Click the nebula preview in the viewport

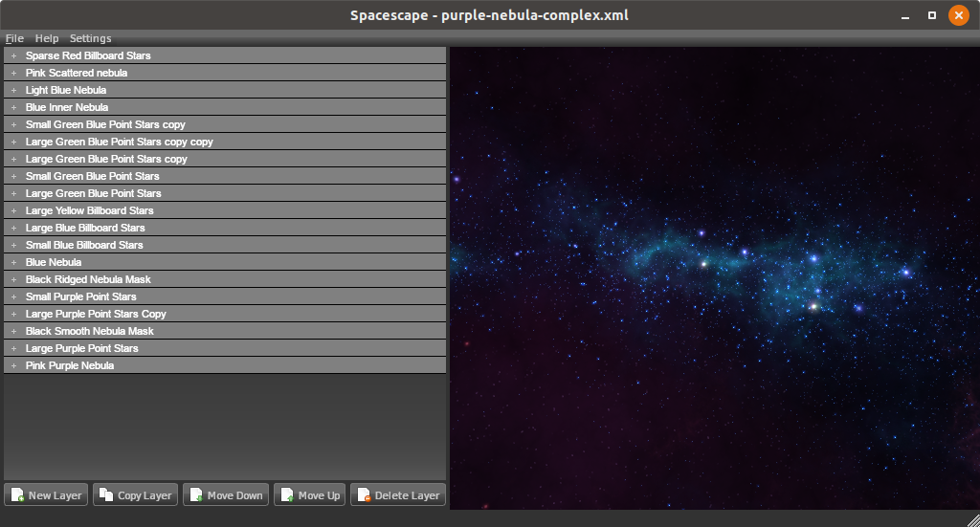(x=714, y=277)
